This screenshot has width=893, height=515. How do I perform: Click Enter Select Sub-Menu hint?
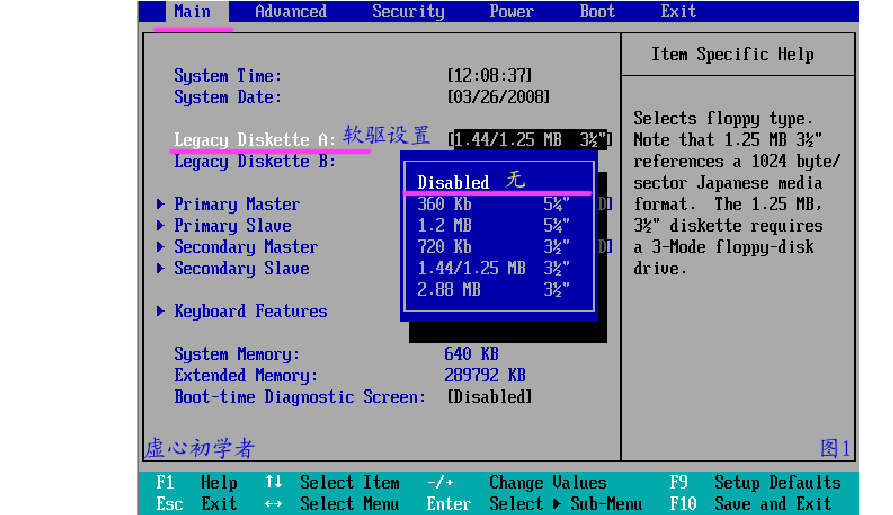click(x=534, y=504)
